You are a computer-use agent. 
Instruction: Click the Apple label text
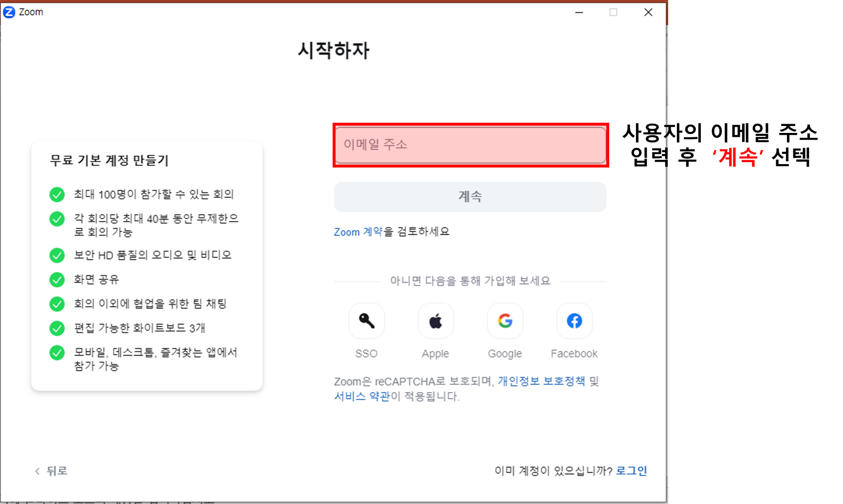435,354
